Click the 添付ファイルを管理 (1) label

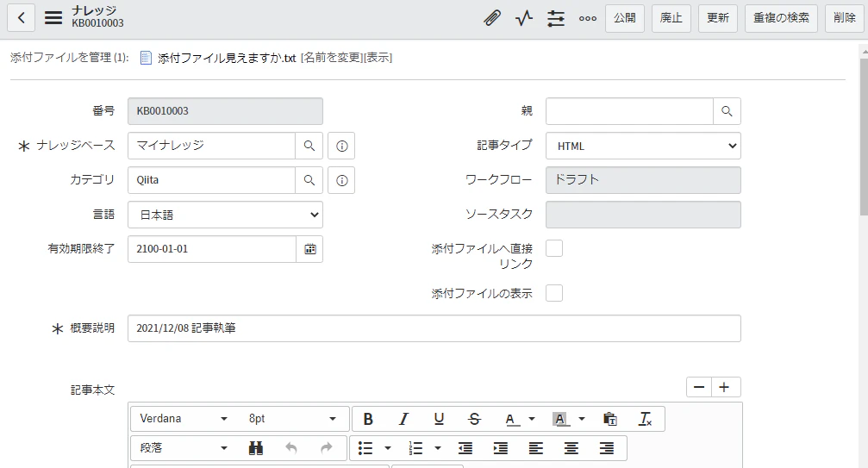(69, 58)
